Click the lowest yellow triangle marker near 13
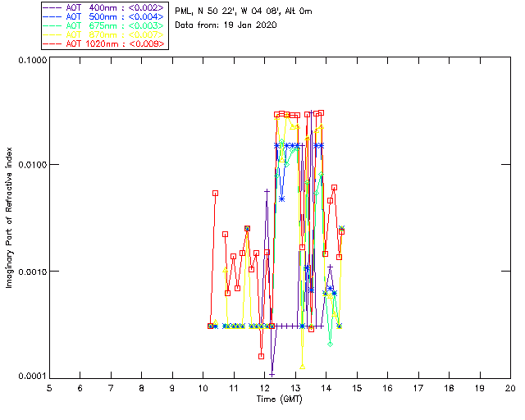 tap(303, 367)
